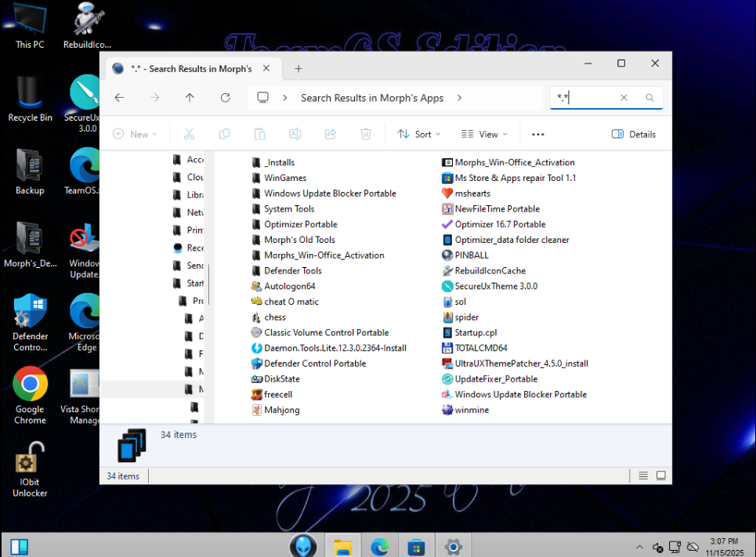Select the TOTALCMD64 file icon
Viewport: 756px width, 557px height.
[x=448, y=348]
